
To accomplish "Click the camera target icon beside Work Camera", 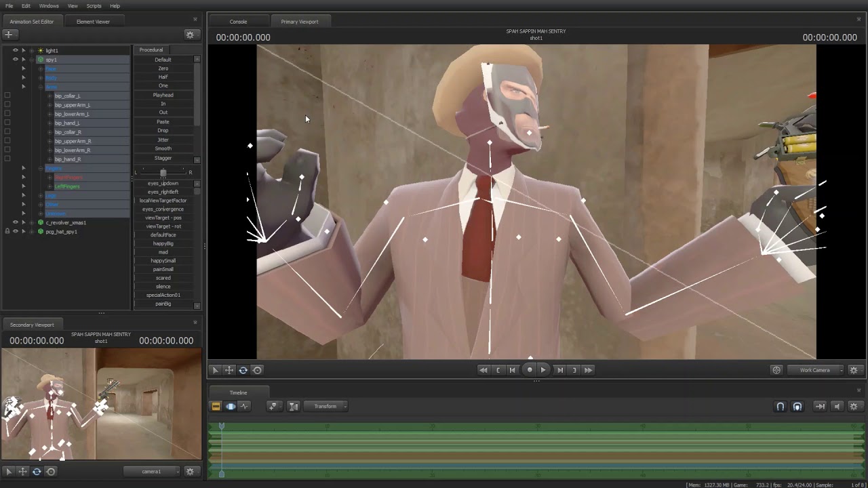I will tap(776, 370).
